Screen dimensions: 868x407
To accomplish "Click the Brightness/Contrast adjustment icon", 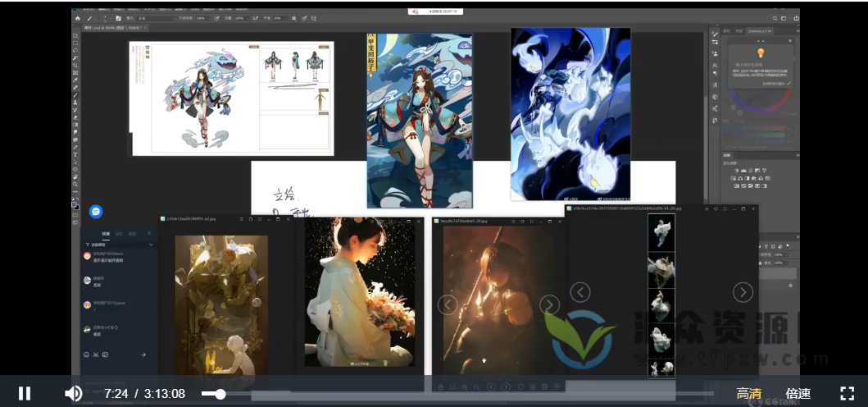I will pyautogui.click(x=737, y=170).
